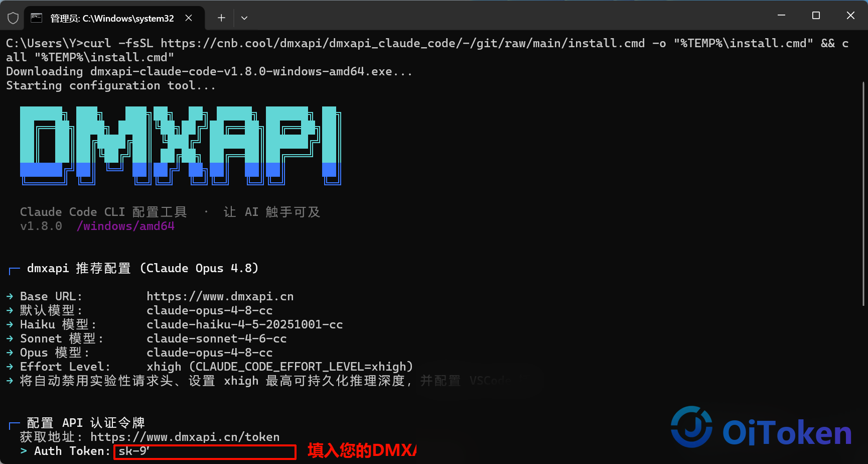Select the 管理员: C:\Windows\system32 tab
Viewport: 868px width, 464px height.
coord(114,18)
